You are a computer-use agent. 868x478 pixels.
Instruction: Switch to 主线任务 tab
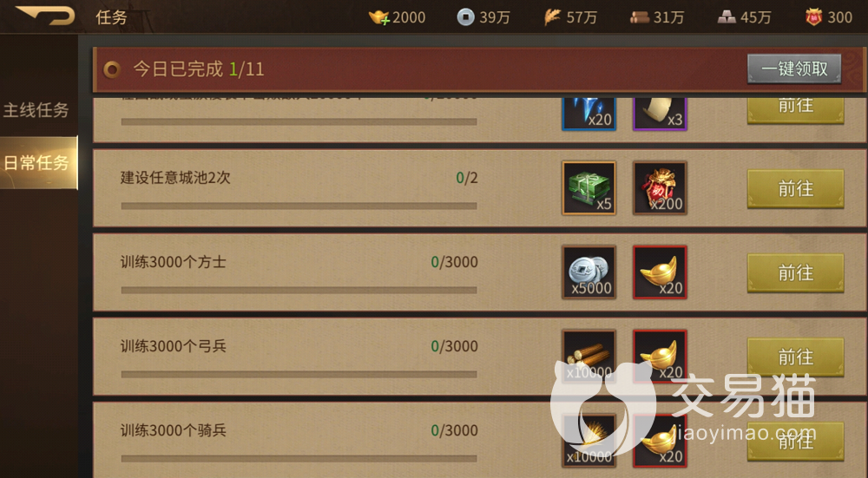pos(36,110)
